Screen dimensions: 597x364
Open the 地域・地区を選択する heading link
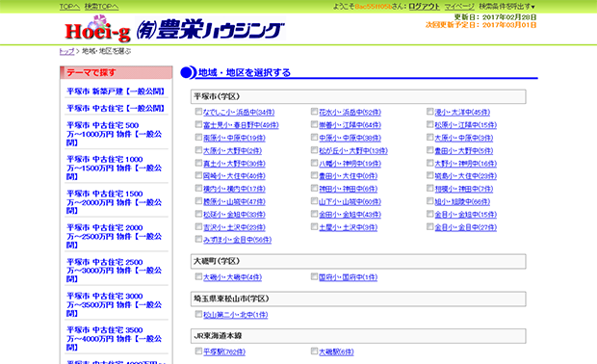tap(245, 72)
